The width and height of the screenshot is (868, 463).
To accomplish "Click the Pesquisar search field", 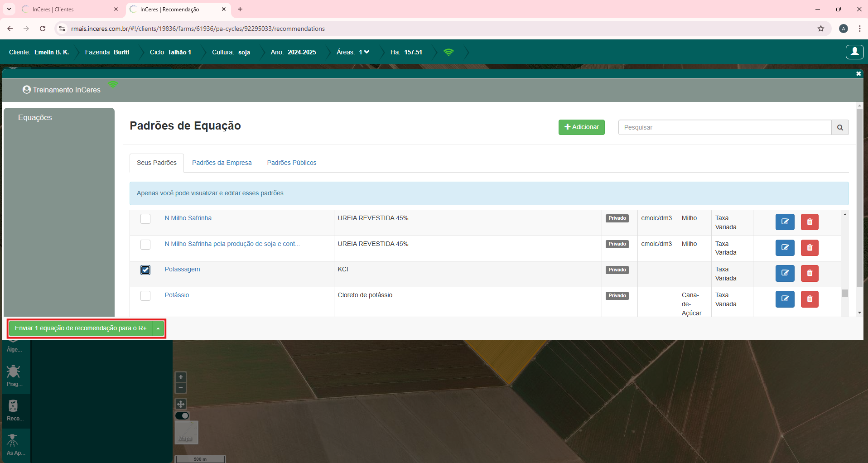I will tap(725, 127).
